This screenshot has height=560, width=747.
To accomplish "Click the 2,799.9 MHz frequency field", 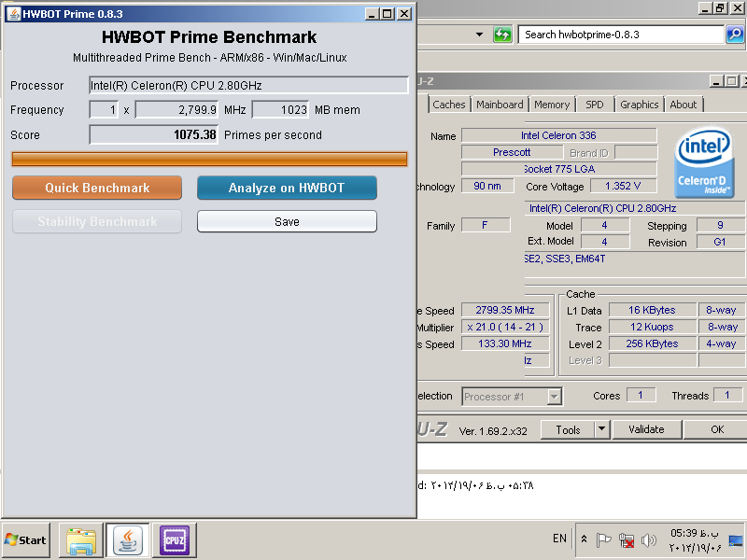I will coord(176,109).
